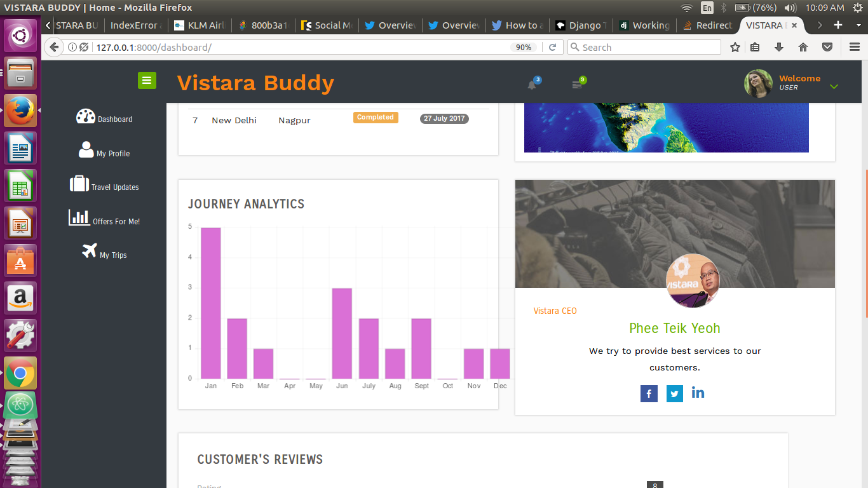Select the Nagpur cell in row 7

pos(294,121)
